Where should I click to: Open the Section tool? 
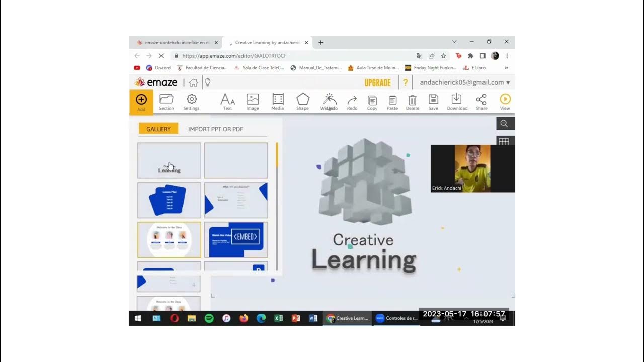point(167,102)
